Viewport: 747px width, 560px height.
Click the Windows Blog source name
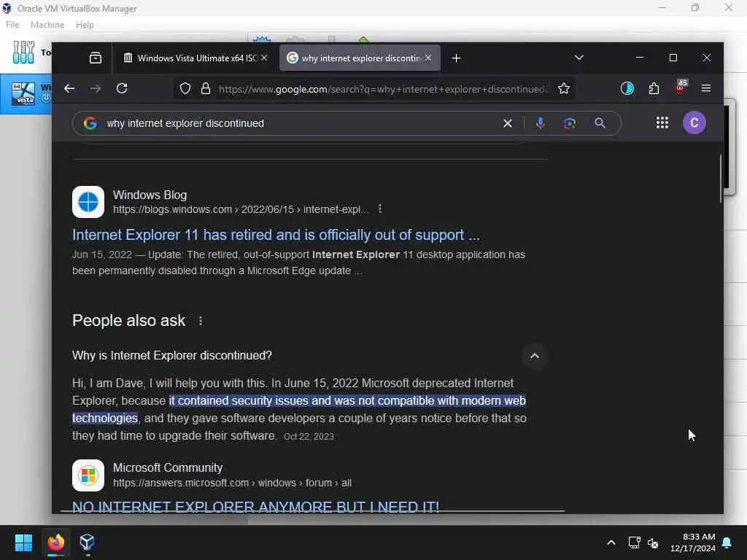150,195
